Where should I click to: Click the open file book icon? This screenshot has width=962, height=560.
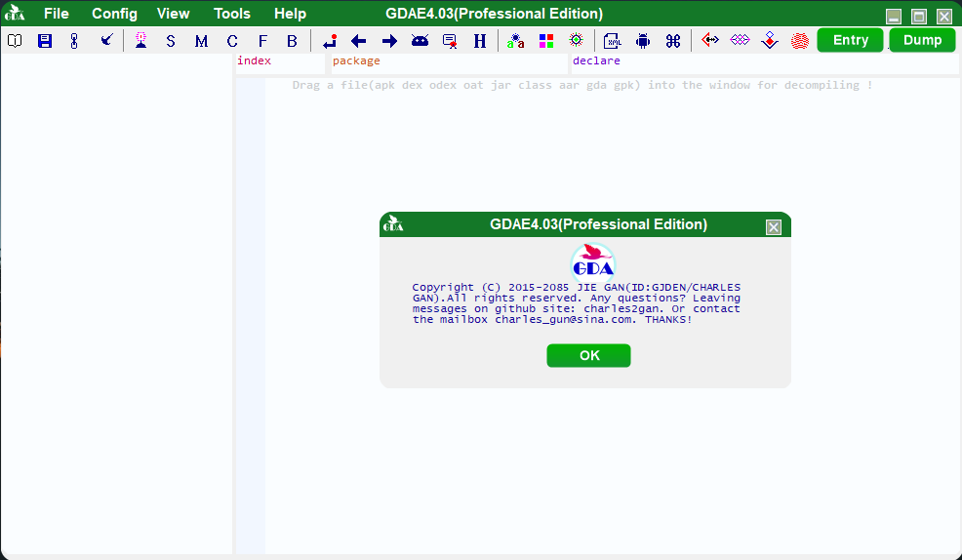tap(15, 41)
